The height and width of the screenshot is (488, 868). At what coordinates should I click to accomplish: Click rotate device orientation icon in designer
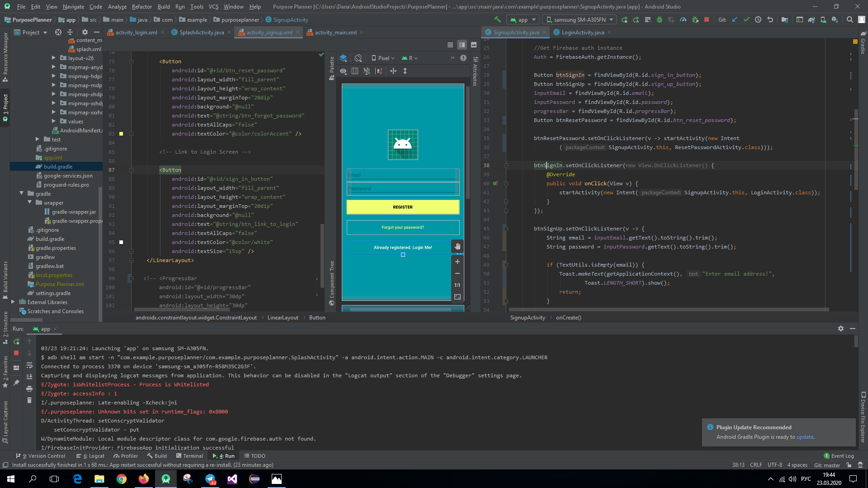pos(358,58)
